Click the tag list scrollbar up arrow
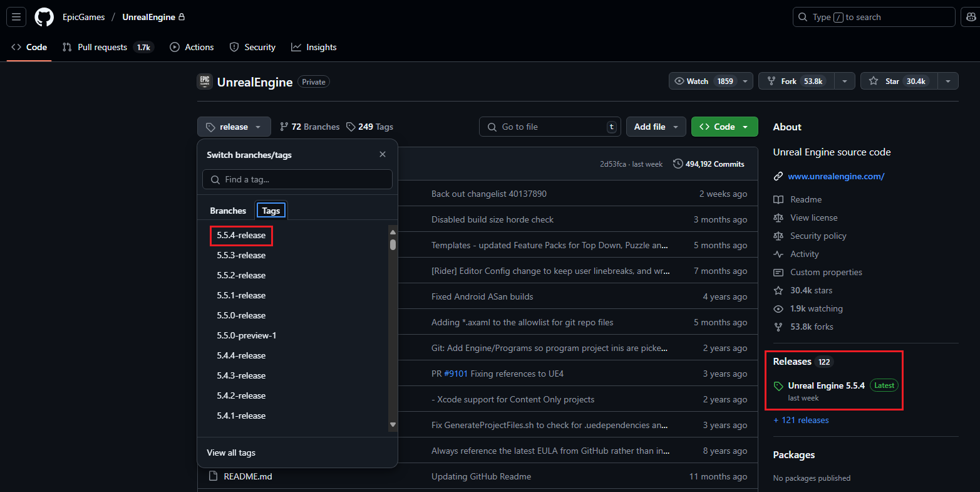 point(393,231)
